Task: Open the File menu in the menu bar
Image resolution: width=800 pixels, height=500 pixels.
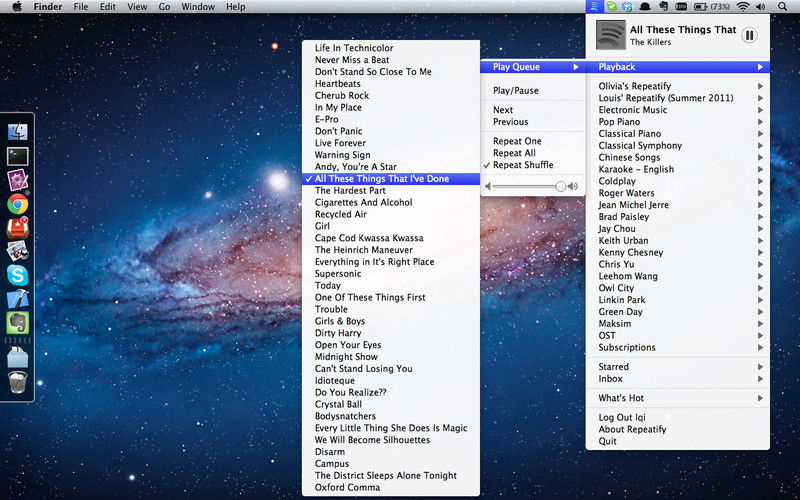Action: pos(81,7)
